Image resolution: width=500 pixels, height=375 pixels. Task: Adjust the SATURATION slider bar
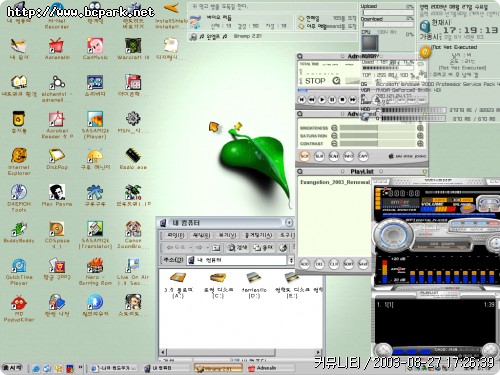(378, 136)
